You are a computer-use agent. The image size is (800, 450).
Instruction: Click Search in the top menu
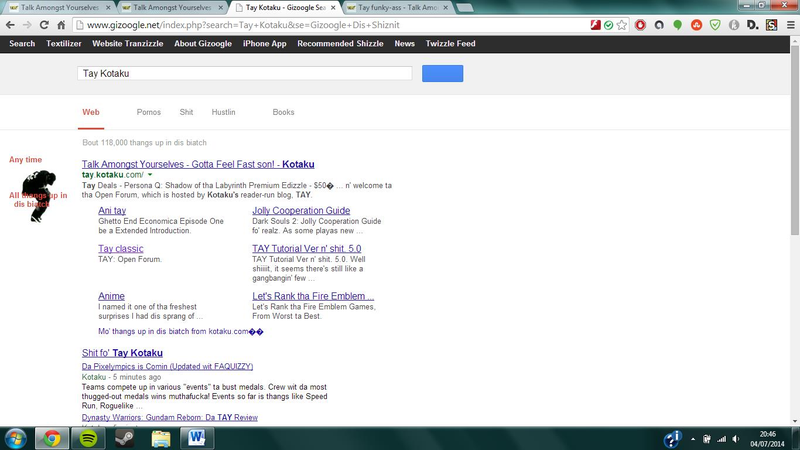click(x=22, y=44)
